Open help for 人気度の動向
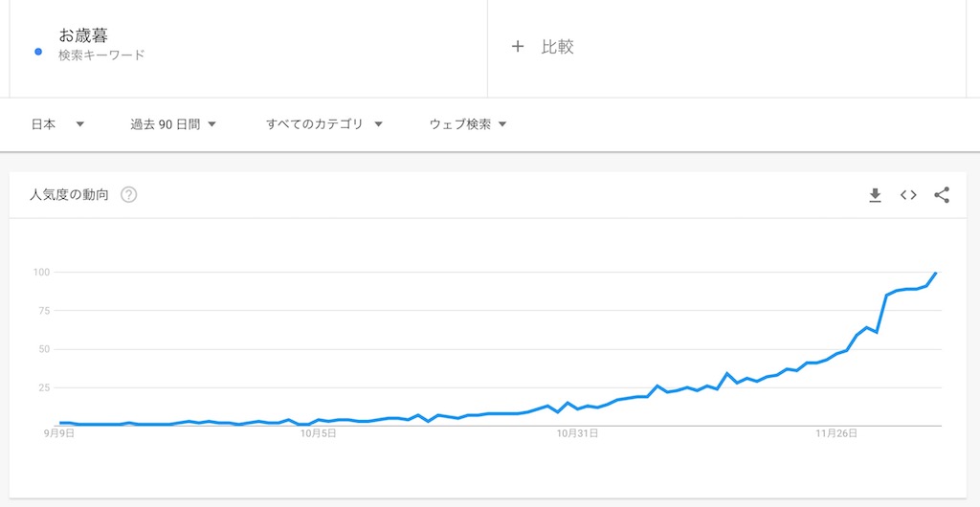The width and height of the screenshot is (980, 507). coord(129,195)
